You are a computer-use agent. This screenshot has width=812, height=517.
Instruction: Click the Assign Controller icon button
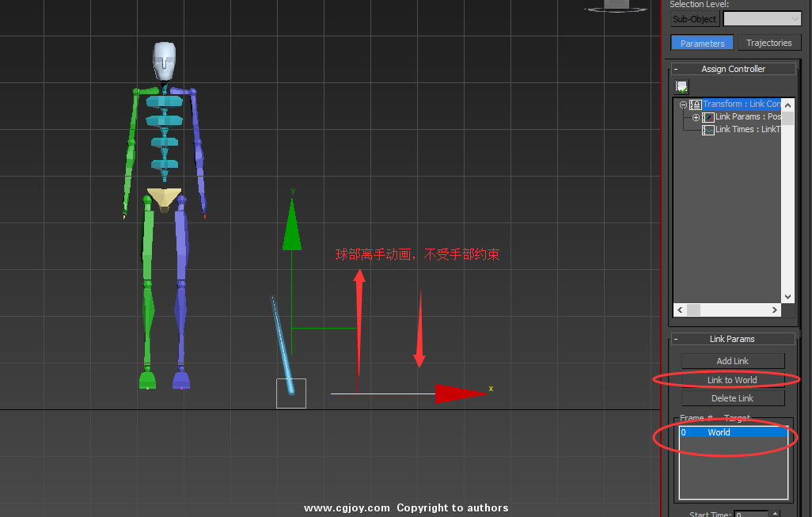[x=681, y=86]
